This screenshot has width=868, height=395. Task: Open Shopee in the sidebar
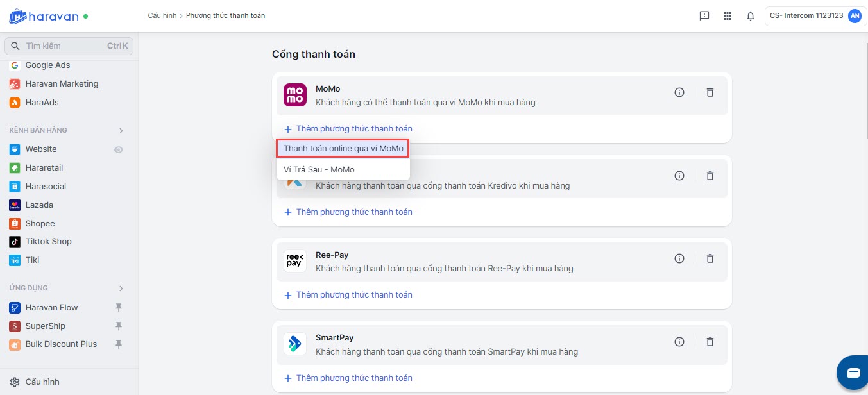point(40,224)
